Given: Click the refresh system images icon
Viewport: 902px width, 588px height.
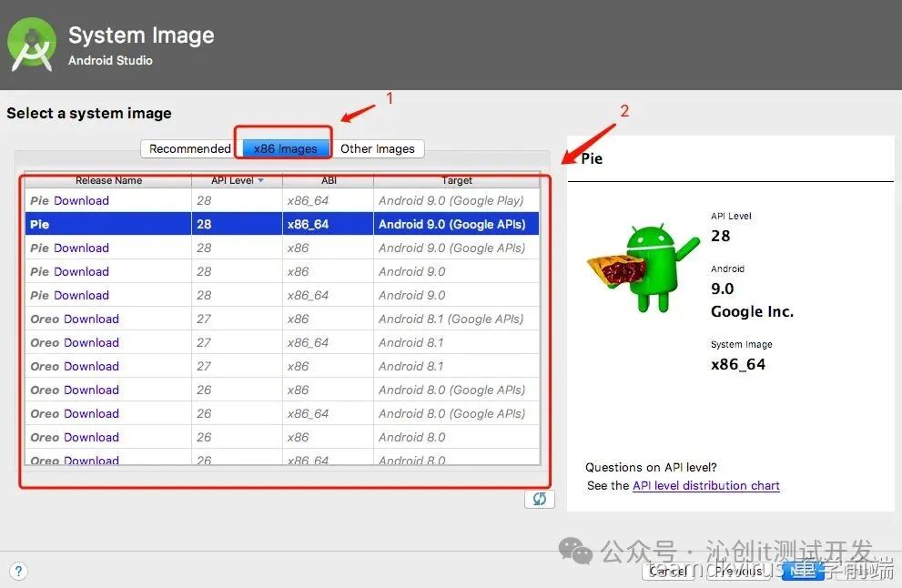Looking at the screenshot, I should (x=540, y=499).
